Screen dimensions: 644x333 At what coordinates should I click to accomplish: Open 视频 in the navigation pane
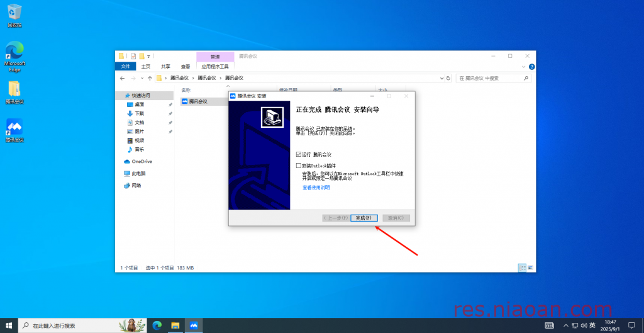139,140
